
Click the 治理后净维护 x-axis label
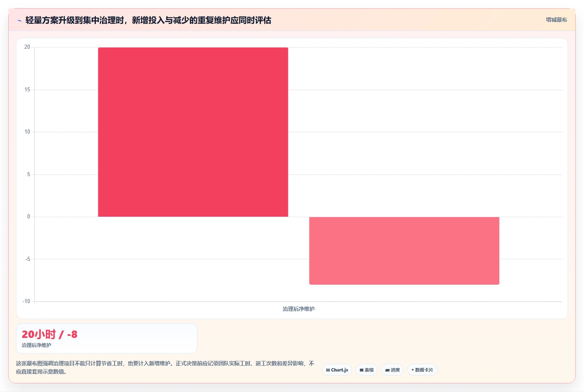299,309
